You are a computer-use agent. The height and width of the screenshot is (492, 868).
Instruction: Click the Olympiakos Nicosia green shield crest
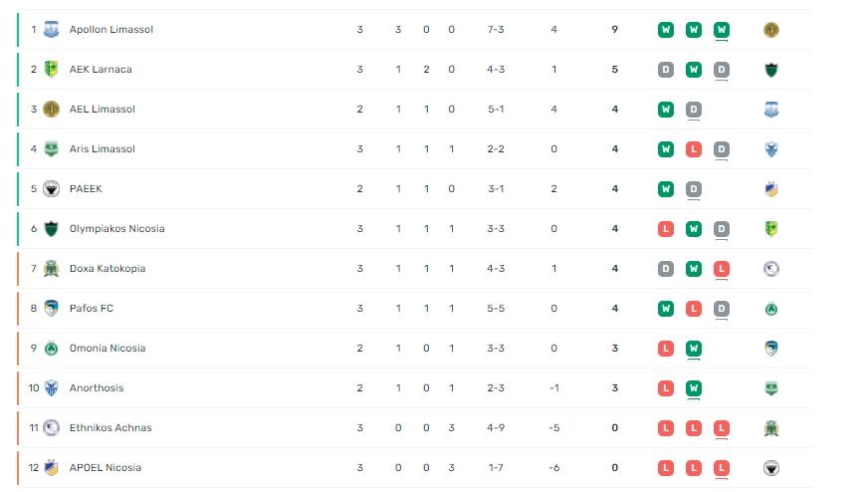tap(51, 229)
